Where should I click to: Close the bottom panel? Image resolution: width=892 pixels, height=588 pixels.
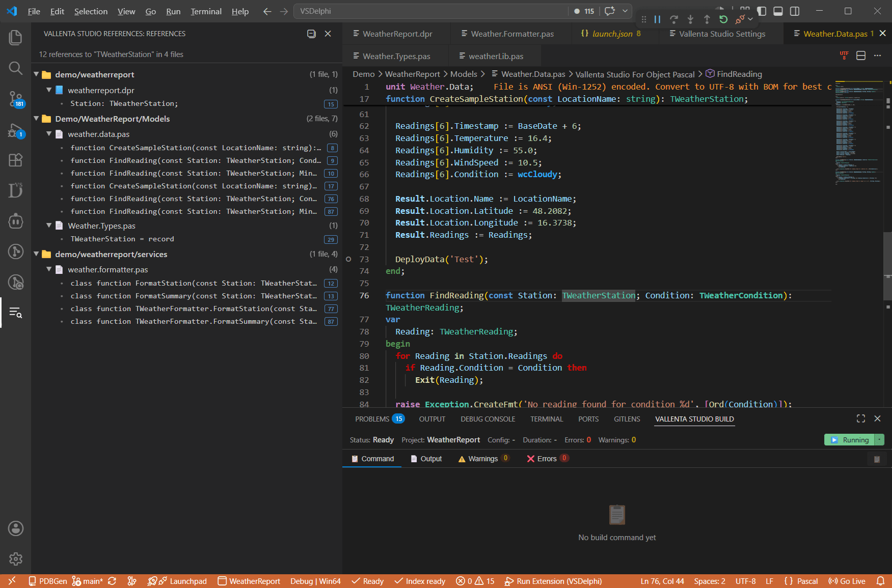coord(877,418)
